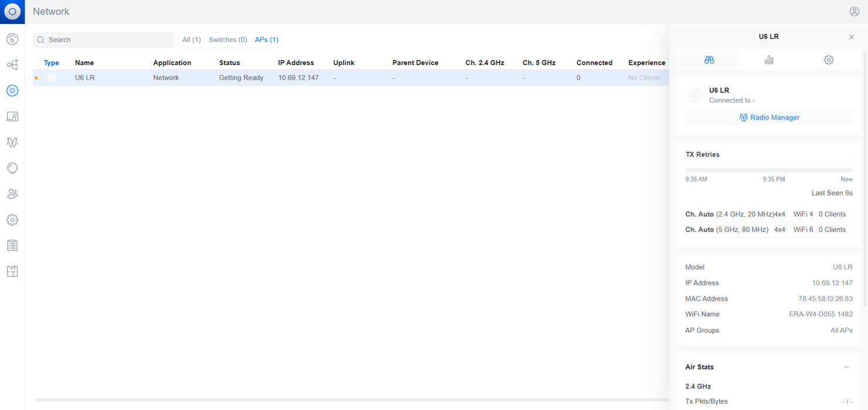Click the All APs group value
Screen dimensions: 868x410
pyautogui.click(x=842, y=330)
